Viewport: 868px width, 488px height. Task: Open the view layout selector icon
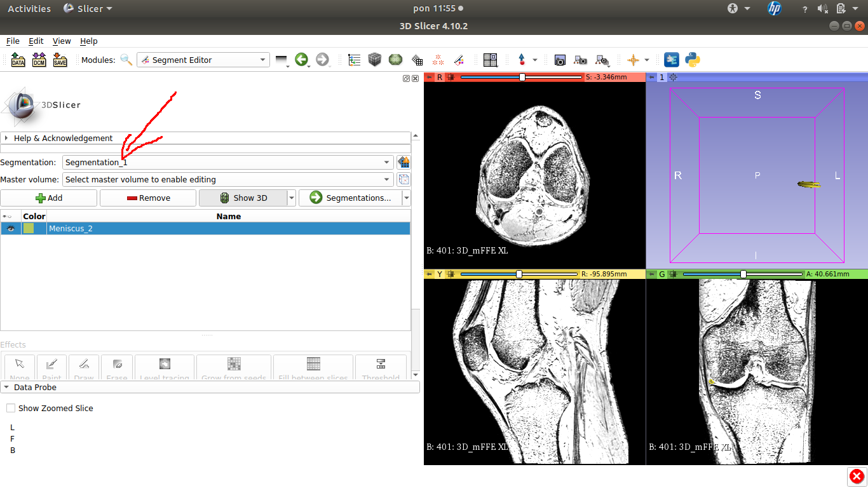pyautogui.click(x=490, y=60)
